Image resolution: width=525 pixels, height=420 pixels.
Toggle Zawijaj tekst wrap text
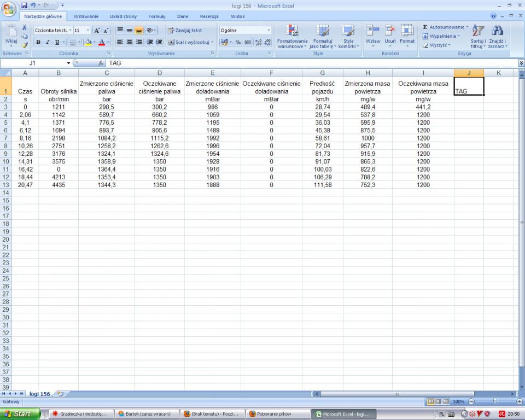coord(185,31)
